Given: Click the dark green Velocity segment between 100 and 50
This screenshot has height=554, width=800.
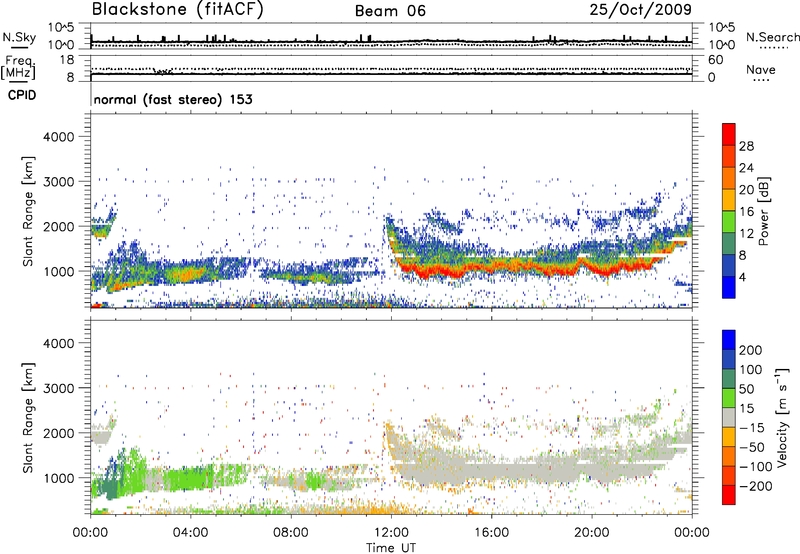Looking at the screenshot, I should pyautogui.click(x=729, y=379).
